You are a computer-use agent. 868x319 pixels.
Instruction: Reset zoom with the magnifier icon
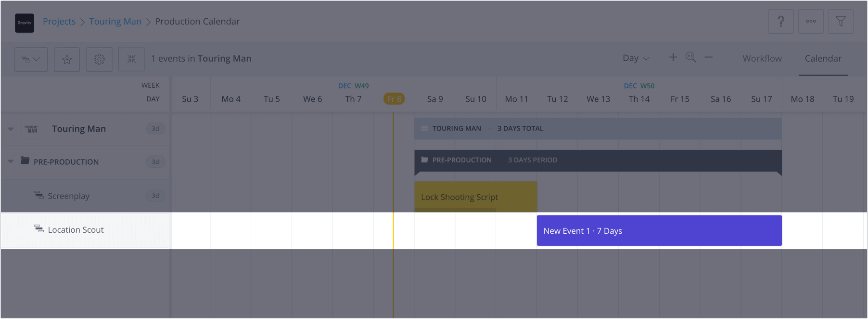click(691, 57)
